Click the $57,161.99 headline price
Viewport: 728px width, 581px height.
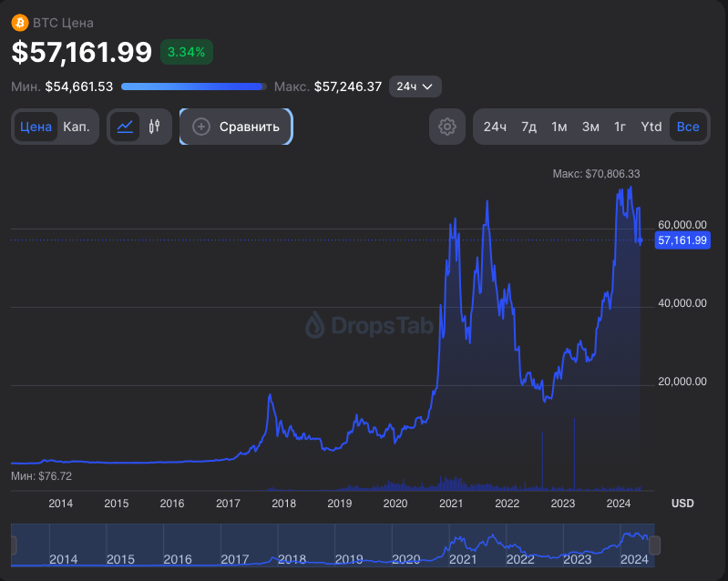coord(82,52)
